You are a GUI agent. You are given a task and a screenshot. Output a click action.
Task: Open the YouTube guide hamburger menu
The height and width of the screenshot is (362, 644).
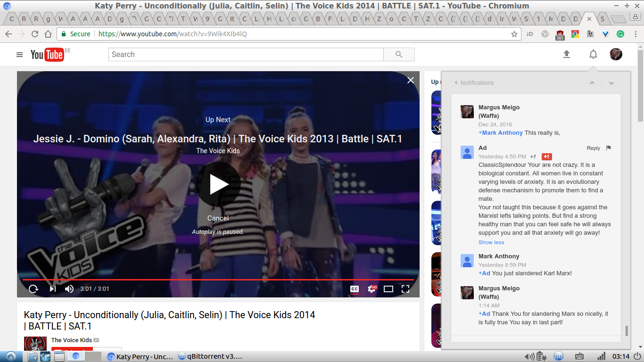pos(19,55)
